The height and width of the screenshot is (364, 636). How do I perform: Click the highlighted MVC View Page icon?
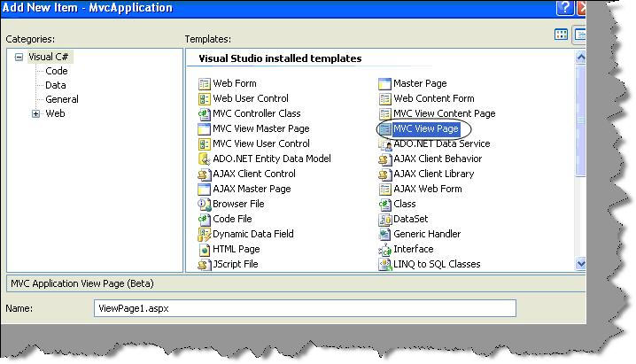click(384, 129)
